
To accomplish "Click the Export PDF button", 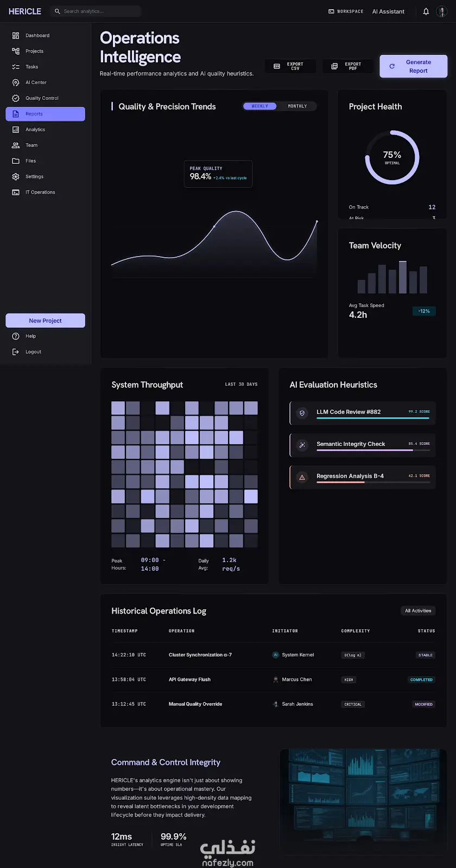I will tap(348, 66).
